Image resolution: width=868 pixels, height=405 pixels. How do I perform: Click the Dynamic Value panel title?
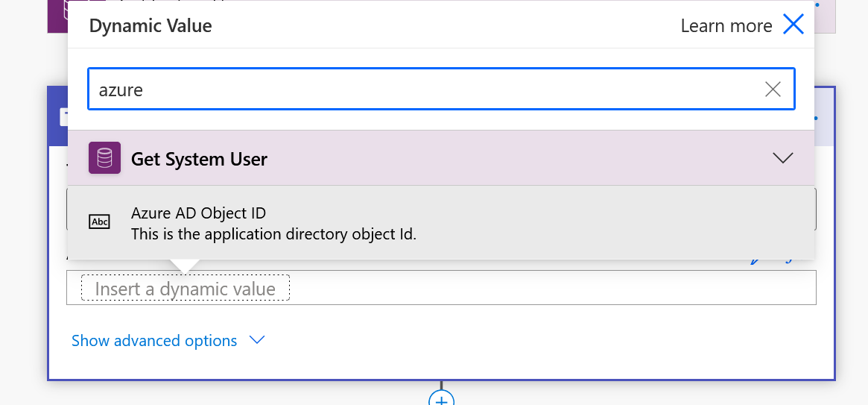[x=151, y=26]
